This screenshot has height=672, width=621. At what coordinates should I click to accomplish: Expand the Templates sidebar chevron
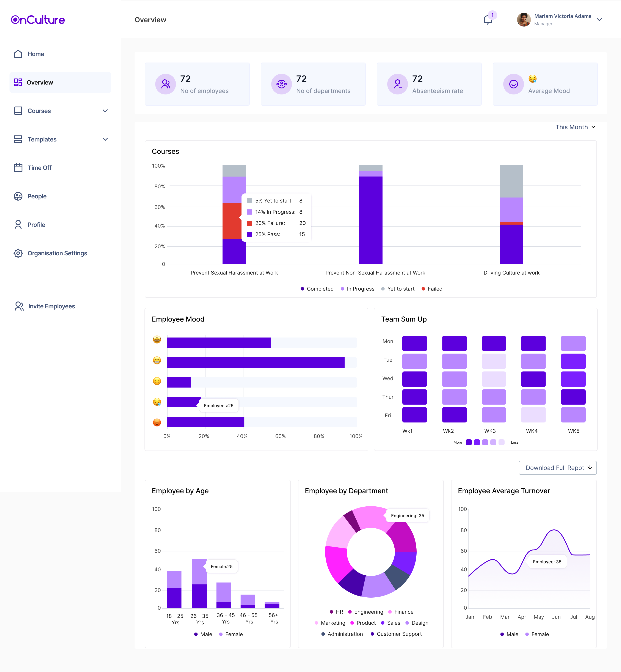pyautogui.click(x=105, y=139)
